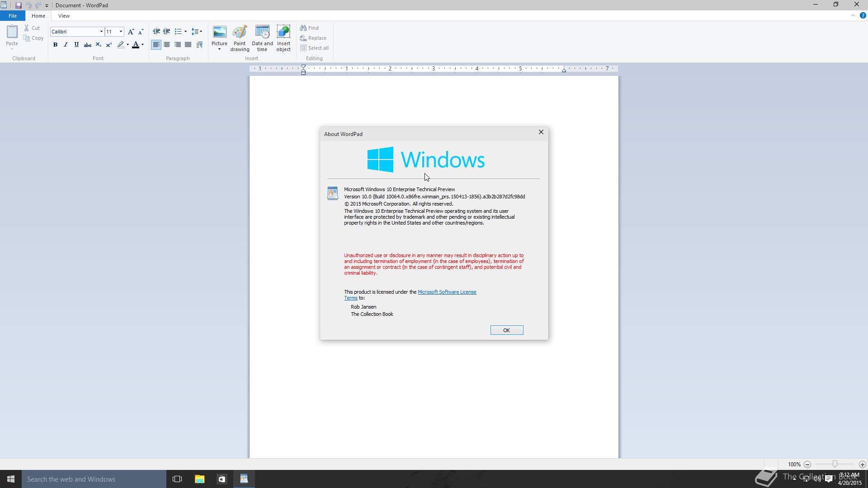Click the Grow font icon

[131, 32]
